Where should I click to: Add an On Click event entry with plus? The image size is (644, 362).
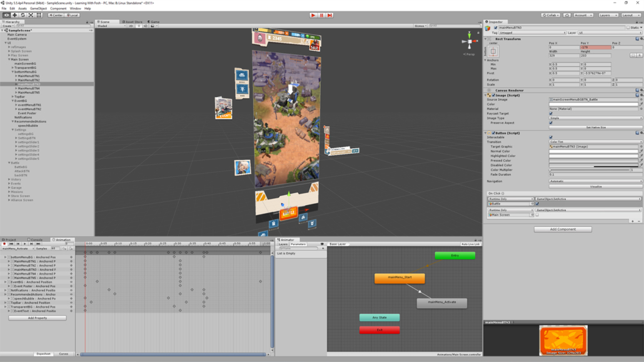point(633,221)
